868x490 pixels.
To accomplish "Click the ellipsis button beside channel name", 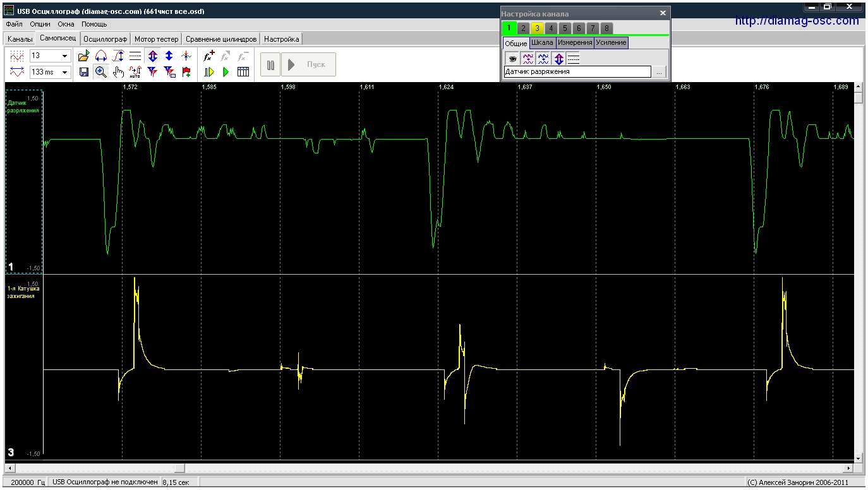I will 660,72.
